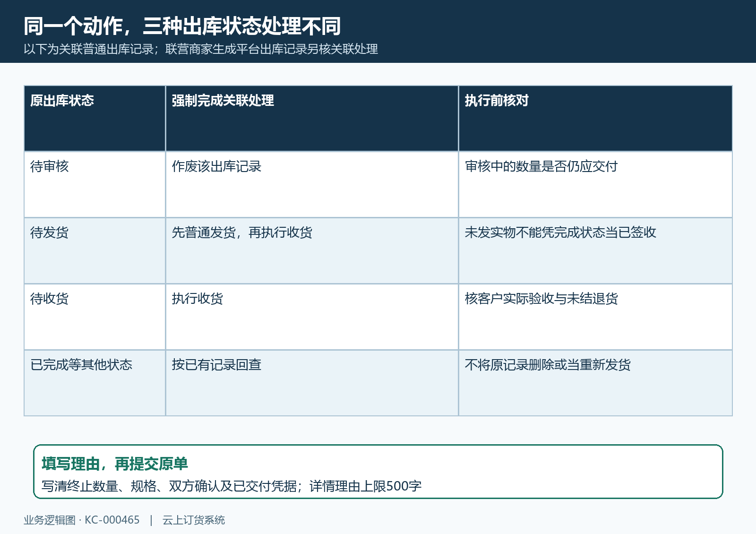
Task: Click the title 同一个动作，三种出库状态处理不同
Action: point(182,26)
